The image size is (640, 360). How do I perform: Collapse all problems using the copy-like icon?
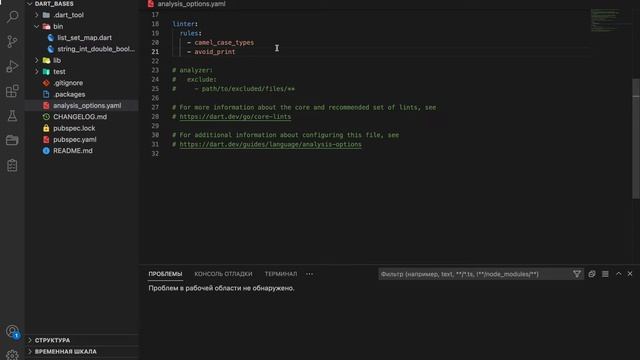point(591,274)
